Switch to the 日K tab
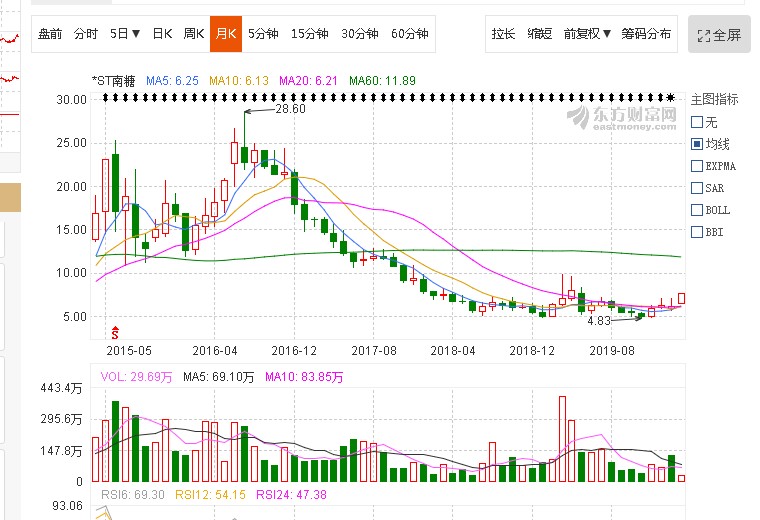This screenshot has width=760, height=520. pos(162,34)
